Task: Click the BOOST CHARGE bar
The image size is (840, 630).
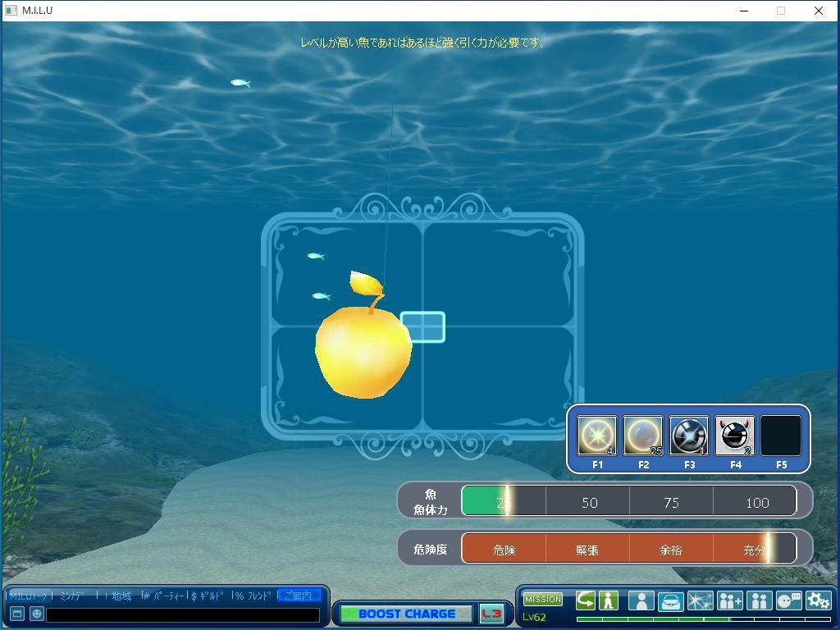Action: (407, 614)
